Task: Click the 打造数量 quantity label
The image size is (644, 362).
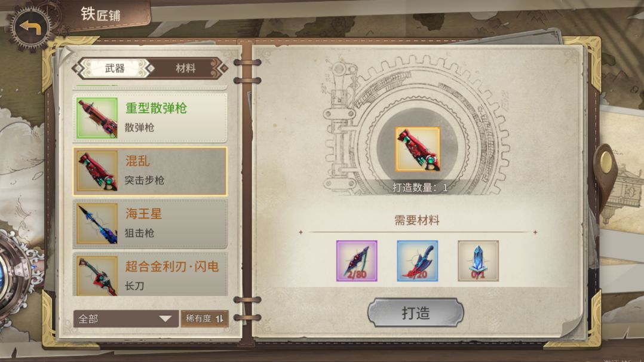Action: (x=420, y=188)
